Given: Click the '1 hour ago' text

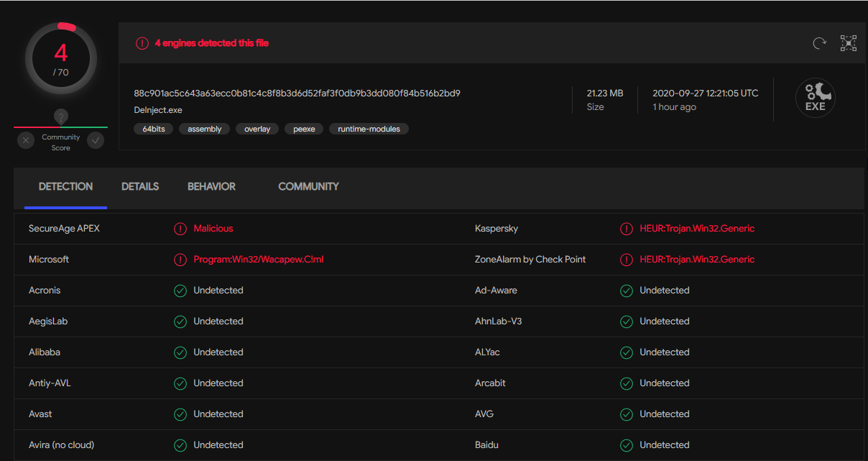Looking at the screenshot, I should pyautogui.click(x=674, y=107).
